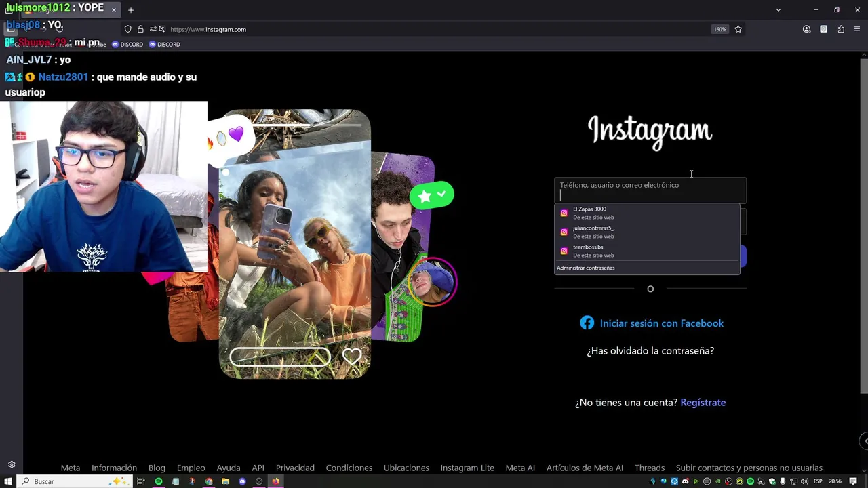Switch to Firefox on the taskbar
868x488 pixels.
tap(276, 481)
